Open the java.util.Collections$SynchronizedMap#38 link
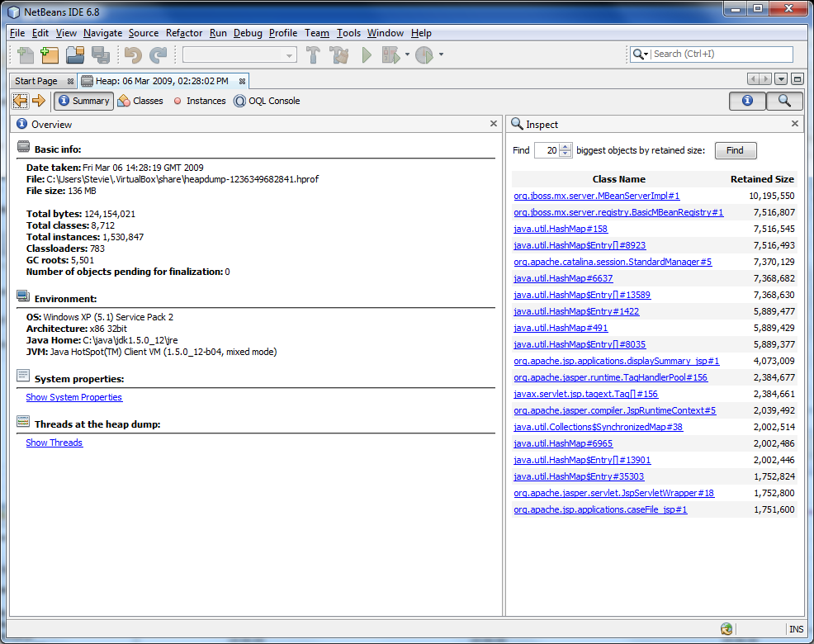 [598, 427]
